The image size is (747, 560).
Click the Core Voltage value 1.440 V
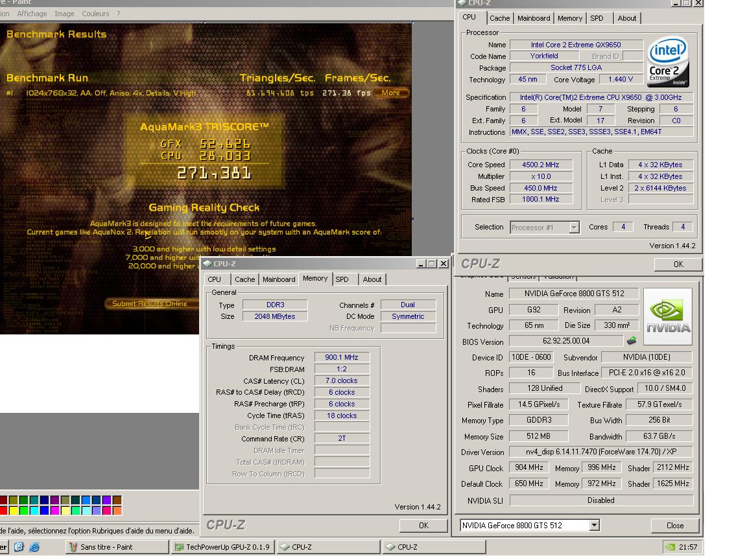pyautogui.click(x=621, y=80)
